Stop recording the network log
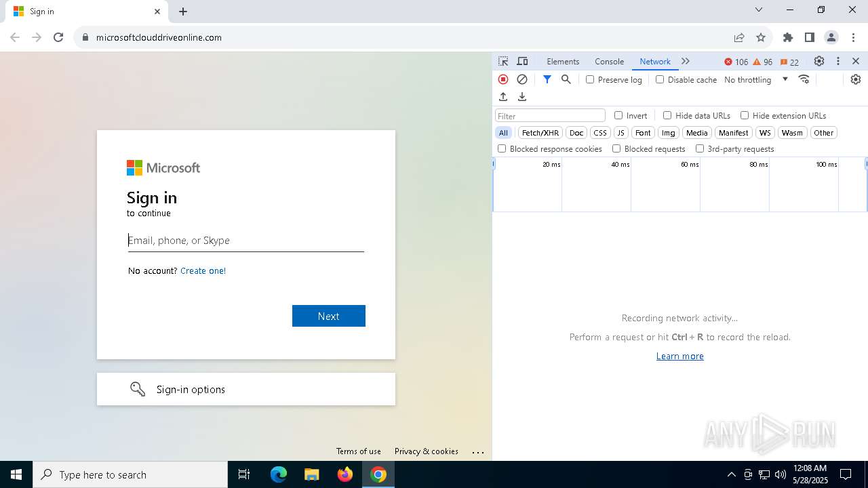868x488 pixels. (503, 79)
